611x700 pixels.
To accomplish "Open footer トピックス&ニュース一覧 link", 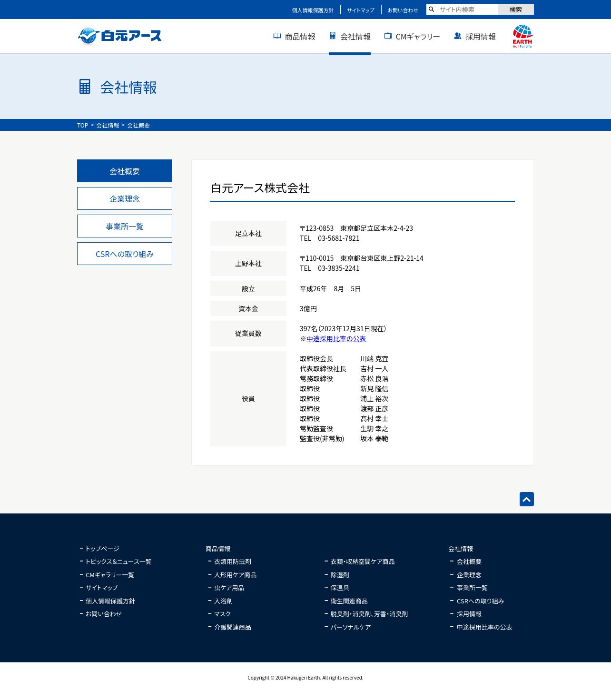I will pos(118,562).
